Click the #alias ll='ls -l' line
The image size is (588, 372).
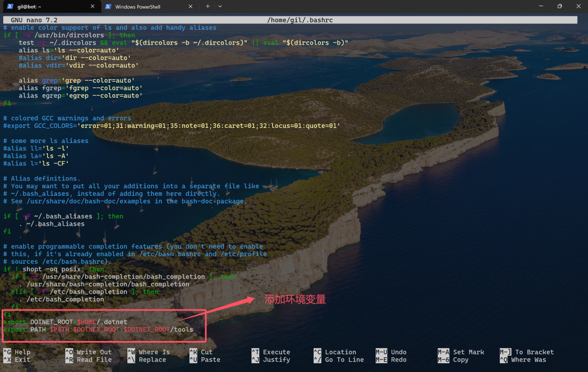click(x=36, y=148)
